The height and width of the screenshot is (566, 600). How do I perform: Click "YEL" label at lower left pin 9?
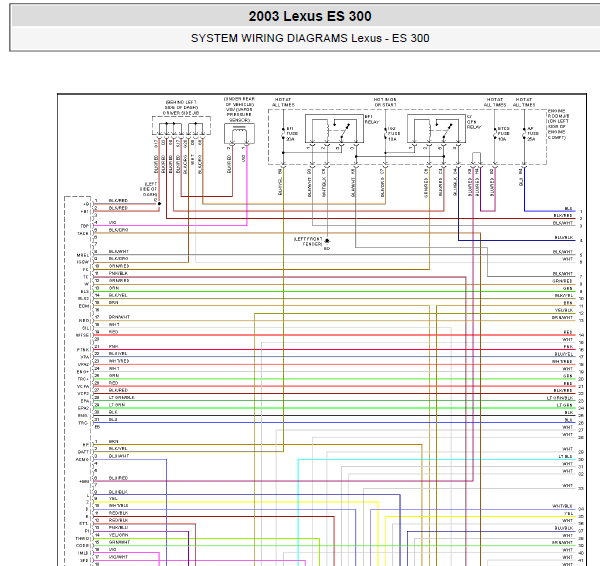(x=113, y=499)
